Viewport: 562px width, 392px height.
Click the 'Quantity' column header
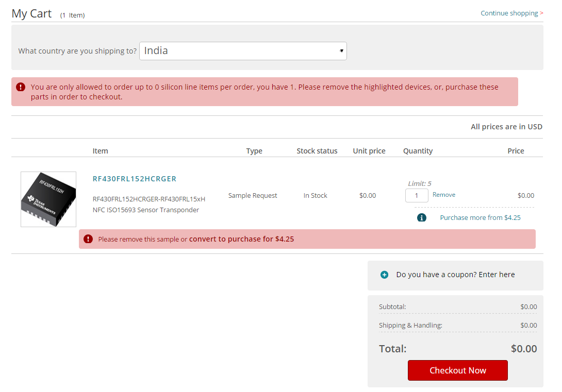click(418, 151)
